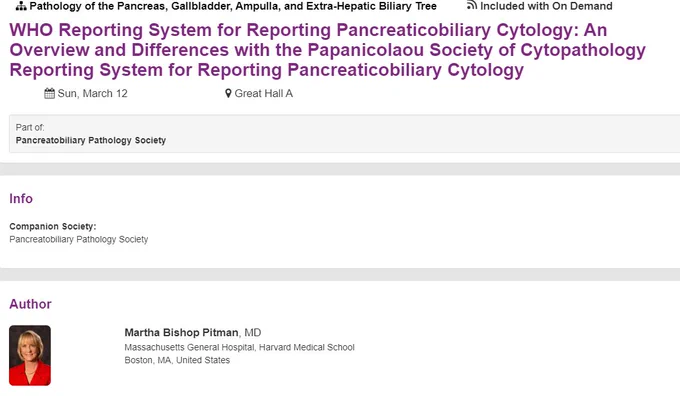Image resolution: width=680 pixels, height=396 pixels.
Task: Select the Info section heading
Action: pyautogui.click(x=21, y=199)
